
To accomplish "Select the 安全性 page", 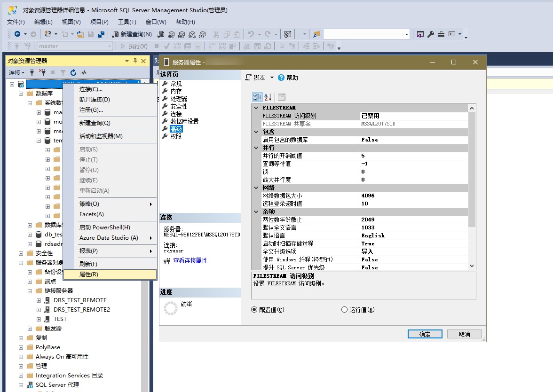I will pos(179,106).
